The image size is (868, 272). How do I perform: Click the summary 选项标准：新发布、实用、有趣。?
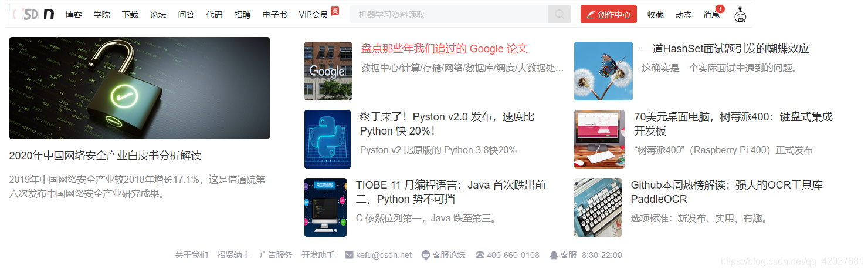pyautogui.click(x=699, y=219)
